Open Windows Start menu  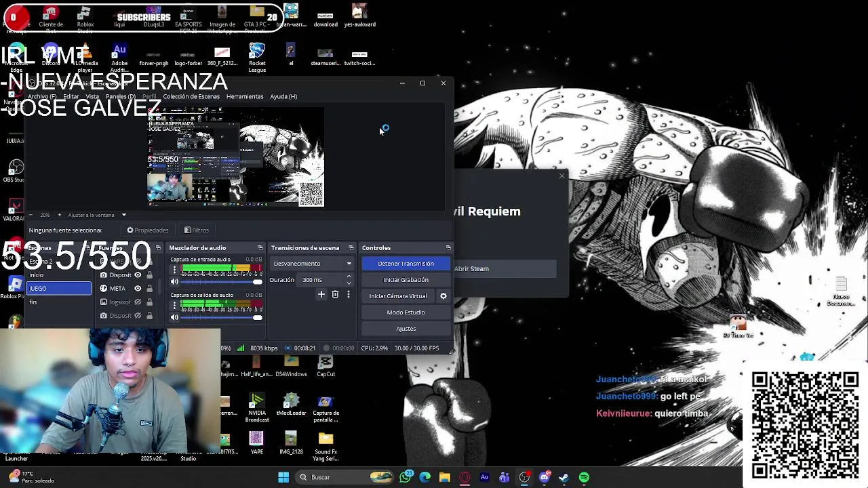coord(283,477)
